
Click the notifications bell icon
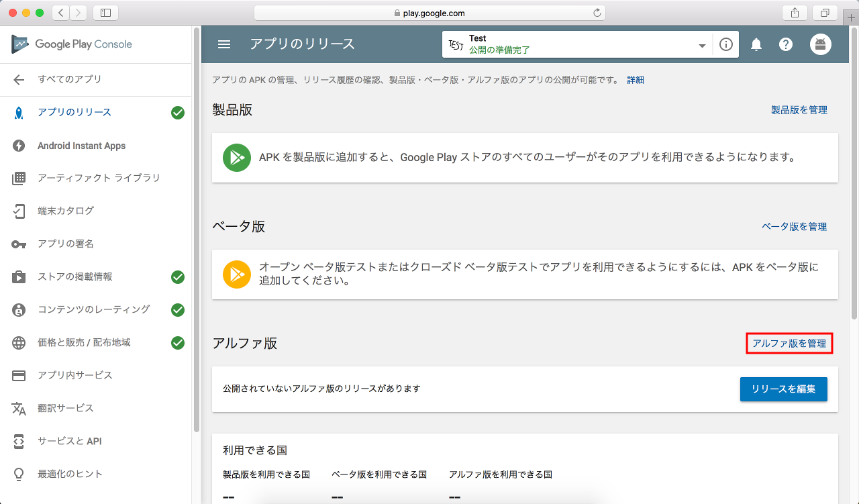coord(756,44)
